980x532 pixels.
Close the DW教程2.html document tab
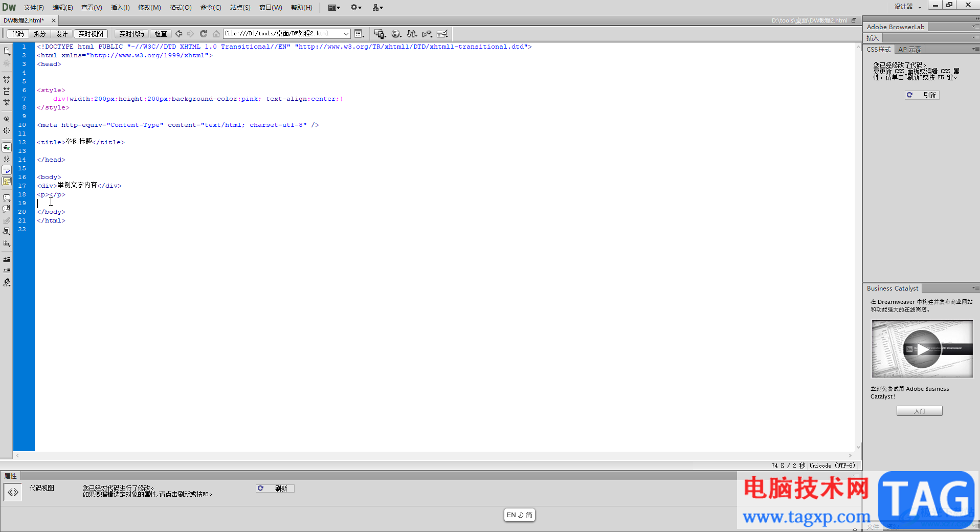point(54,20)
